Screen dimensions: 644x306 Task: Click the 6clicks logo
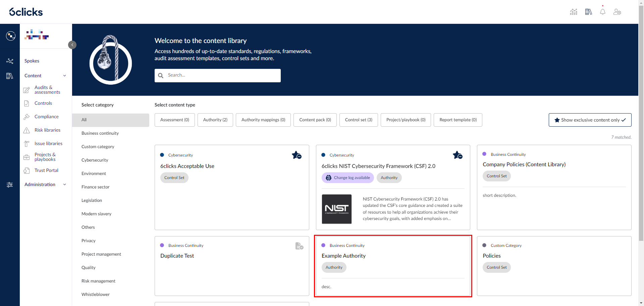click(26, 12)
